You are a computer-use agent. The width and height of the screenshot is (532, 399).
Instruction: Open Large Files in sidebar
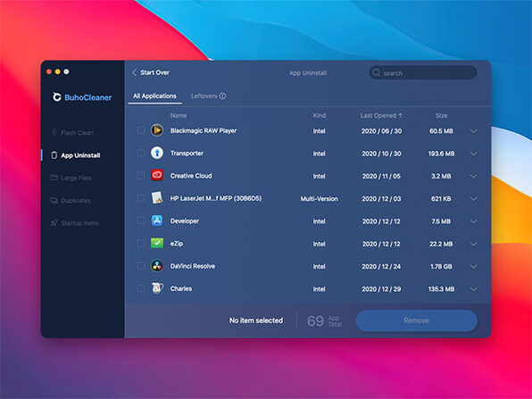pyautogui.click(x=71, y=178)
